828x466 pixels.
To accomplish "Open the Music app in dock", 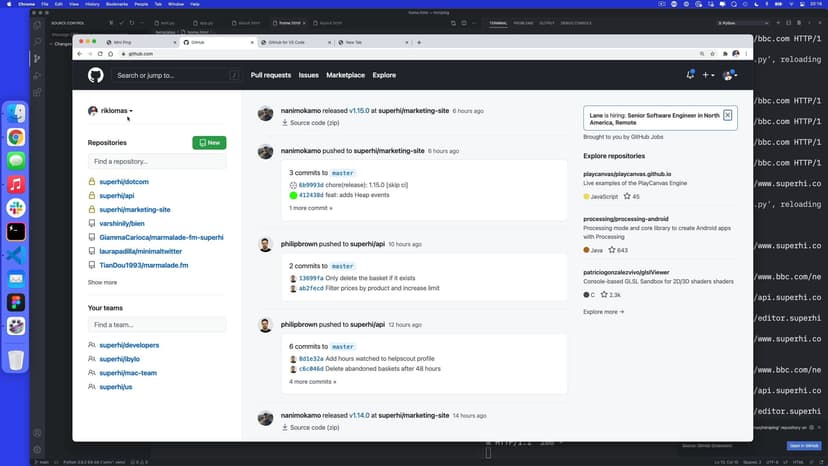I will [16, 184].
